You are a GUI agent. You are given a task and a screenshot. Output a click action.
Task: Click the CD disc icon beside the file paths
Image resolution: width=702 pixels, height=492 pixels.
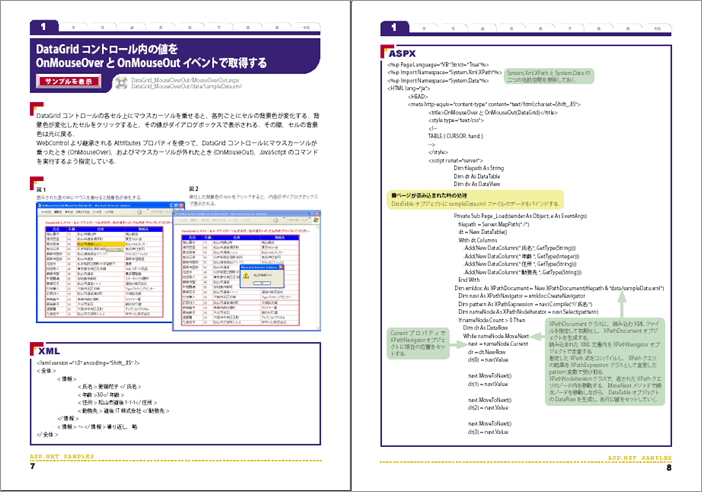(120, 83)
